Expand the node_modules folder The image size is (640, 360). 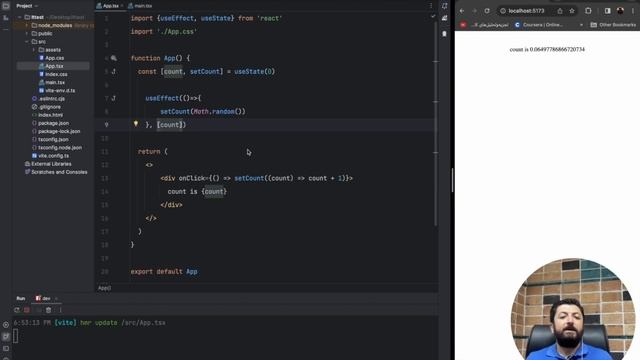[27, 25]
